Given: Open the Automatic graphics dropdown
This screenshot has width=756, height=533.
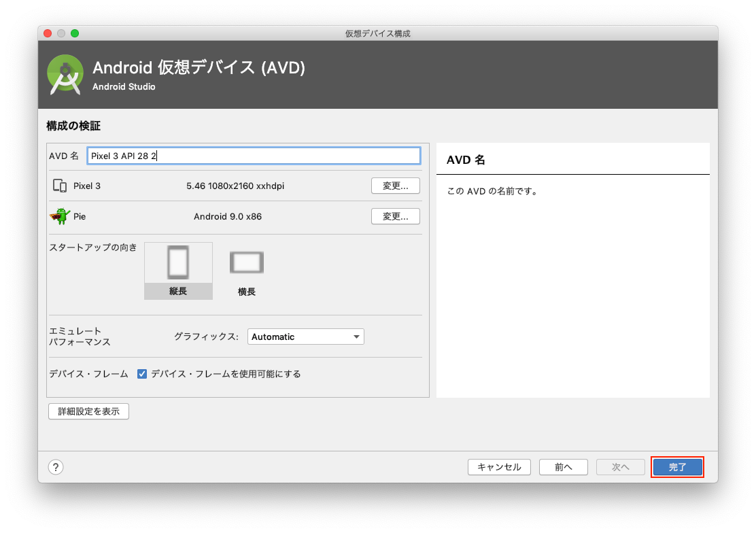Looking at the screenshot, I should (x=305, y=337).
